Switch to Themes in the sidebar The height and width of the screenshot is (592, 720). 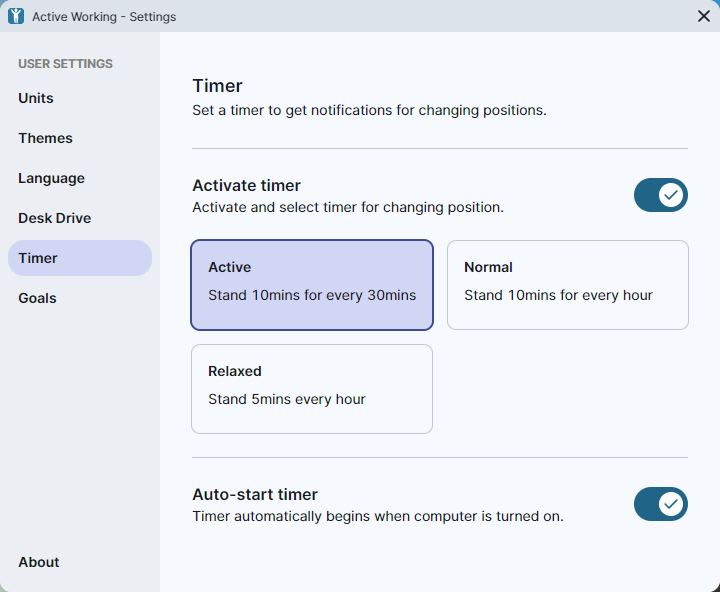click(x=45, y=138)
